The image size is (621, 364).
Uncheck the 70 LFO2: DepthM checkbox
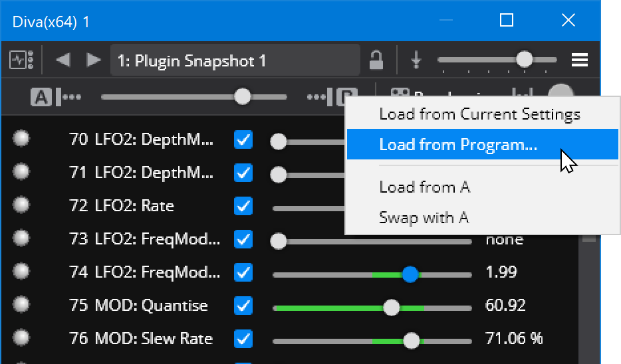click(x=243, y=139)
